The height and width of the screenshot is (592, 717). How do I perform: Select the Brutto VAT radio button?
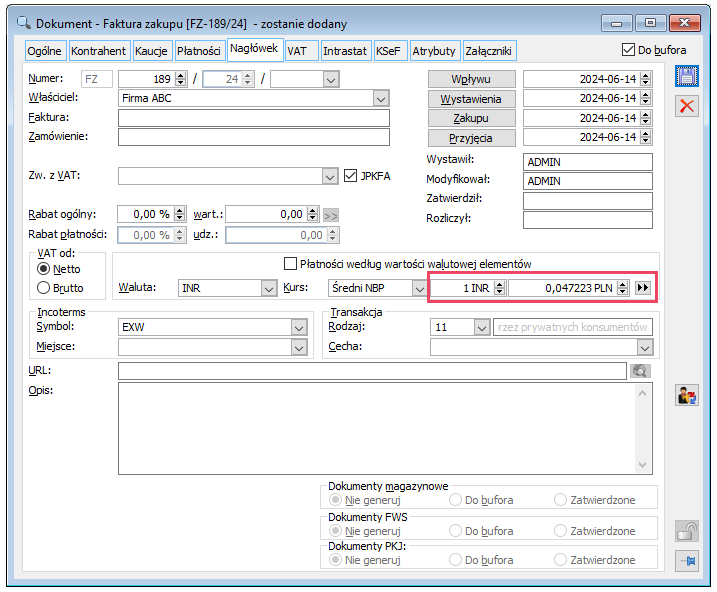[43, 288]
